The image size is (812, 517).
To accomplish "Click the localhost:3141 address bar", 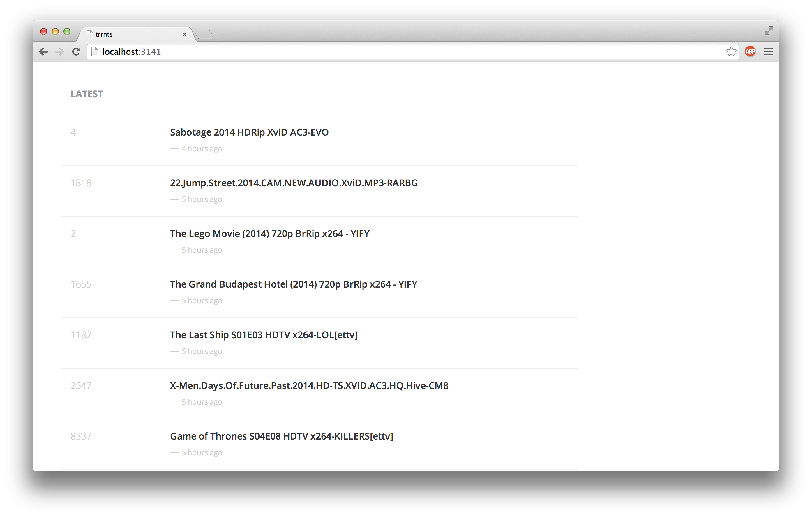I will click(x=405, y=52).
